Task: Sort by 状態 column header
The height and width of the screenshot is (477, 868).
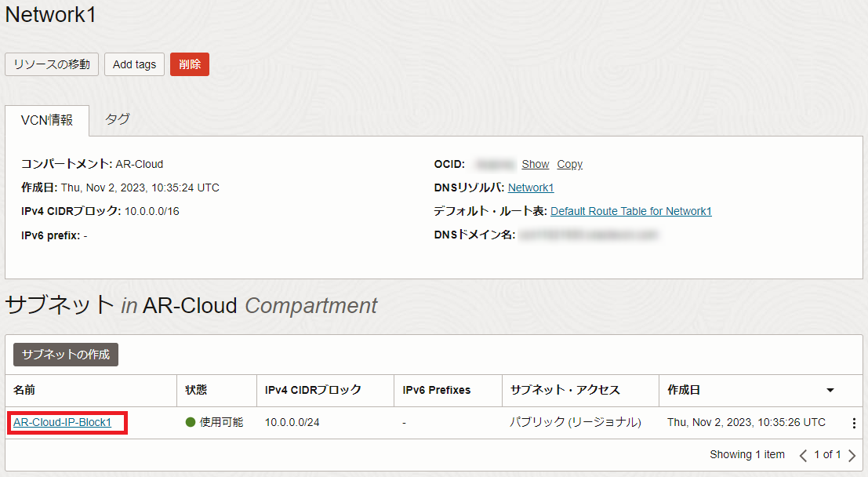Action: click(x=196, y=390)
